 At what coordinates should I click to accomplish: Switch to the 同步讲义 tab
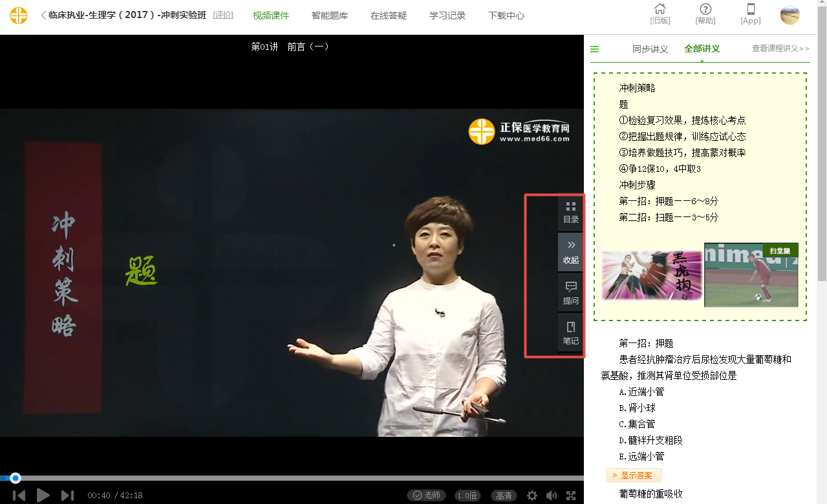click(650, 49)
